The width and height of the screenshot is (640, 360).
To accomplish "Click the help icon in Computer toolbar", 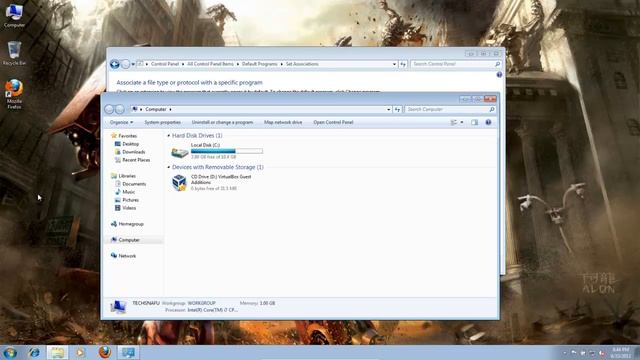I will point(488,122).
